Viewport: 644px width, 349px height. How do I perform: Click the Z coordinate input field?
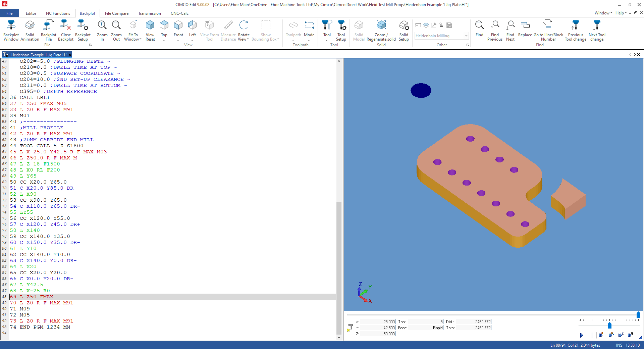pyautogui.click(x=377, y=334)
